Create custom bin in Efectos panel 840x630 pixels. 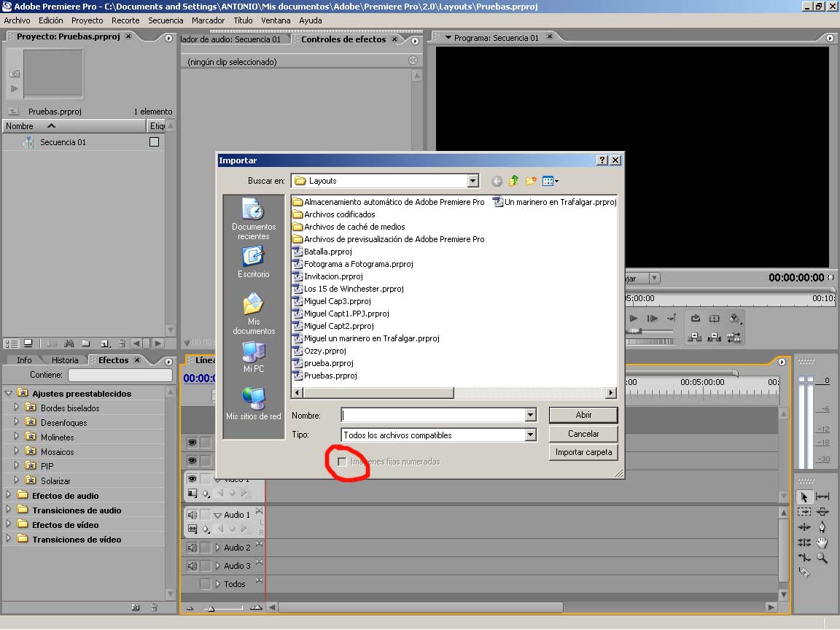coord(136,607)
